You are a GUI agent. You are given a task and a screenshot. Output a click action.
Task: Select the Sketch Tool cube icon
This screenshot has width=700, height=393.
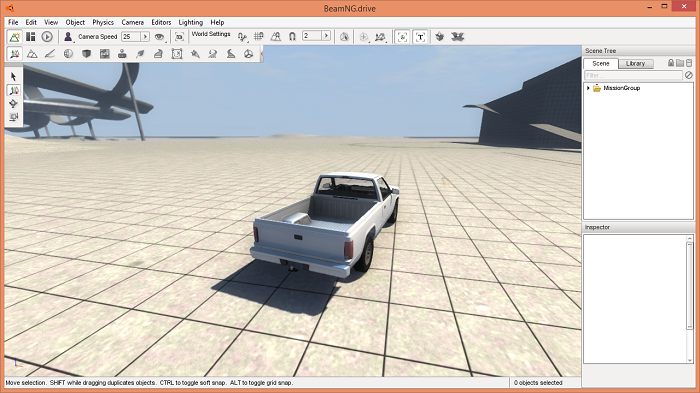(86, 54)
